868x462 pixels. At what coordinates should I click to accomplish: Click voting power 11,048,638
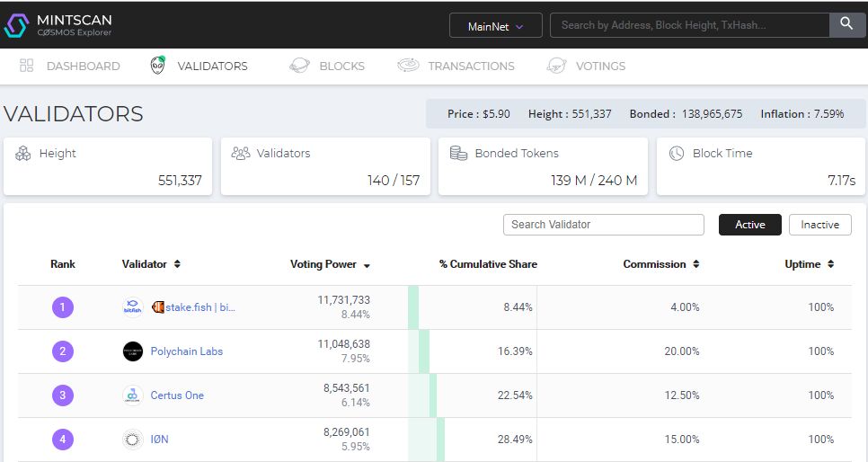point(344,344)
